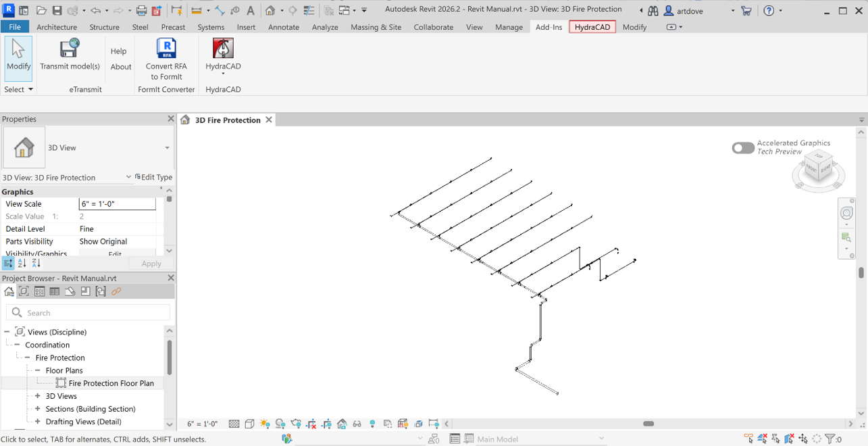
Task: Switch to the Systems ribbon tab
Action: click(211, 27)
